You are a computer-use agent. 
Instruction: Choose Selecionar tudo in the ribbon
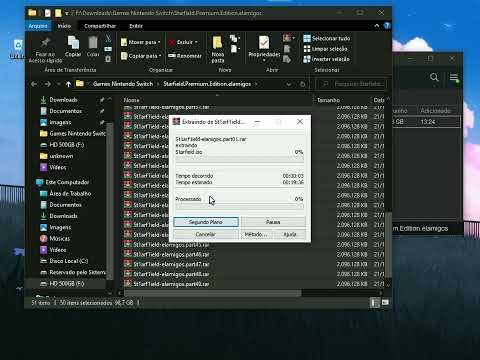pos(327,38)
